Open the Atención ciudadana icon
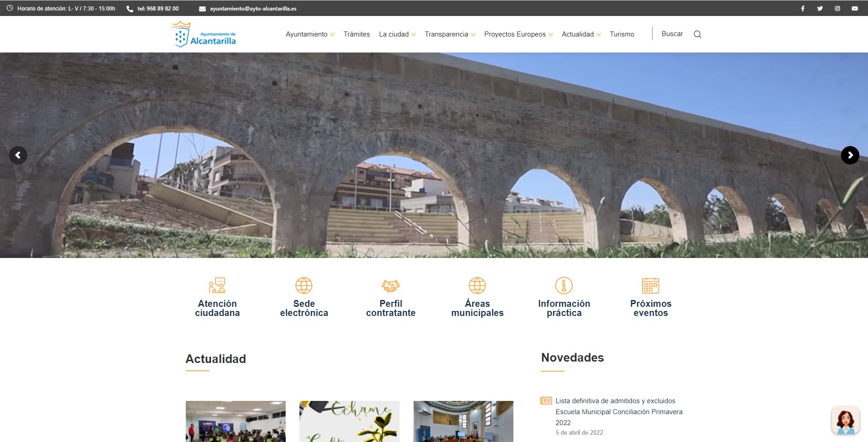868x442 pixels. 217,285
